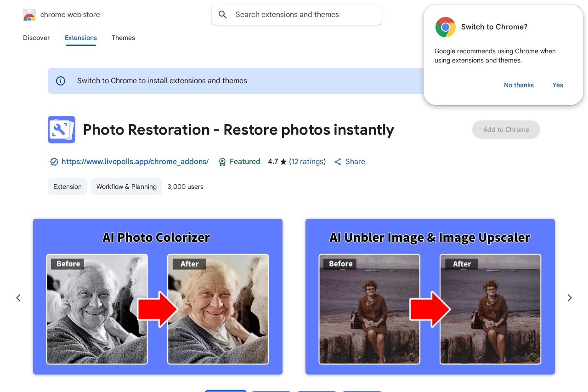Focus the search extensions and themes field
This screenshot has width=588, height=392.
(297, 15)
